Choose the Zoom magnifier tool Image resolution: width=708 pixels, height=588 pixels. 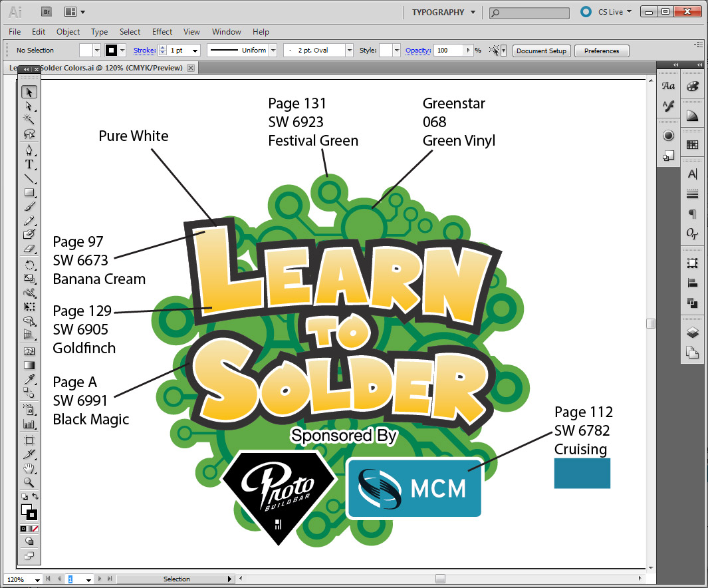tap(29, 482)
